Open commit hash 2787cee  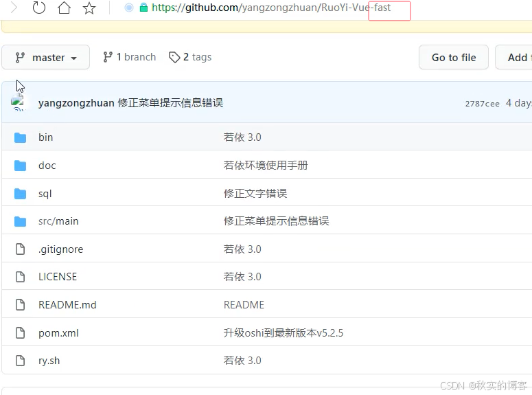(482, 104)
